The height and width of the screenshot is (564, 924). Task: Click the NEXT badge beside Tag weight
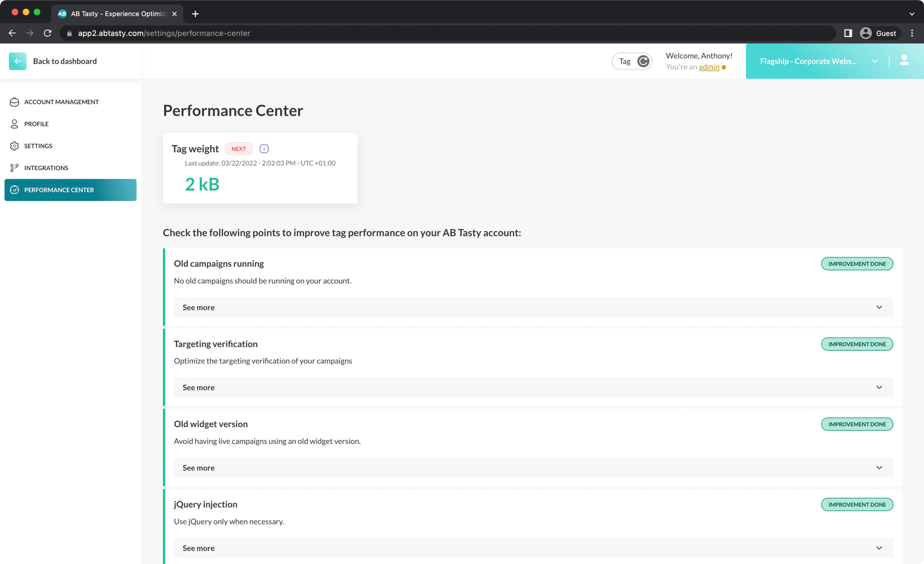click(239, 149)
